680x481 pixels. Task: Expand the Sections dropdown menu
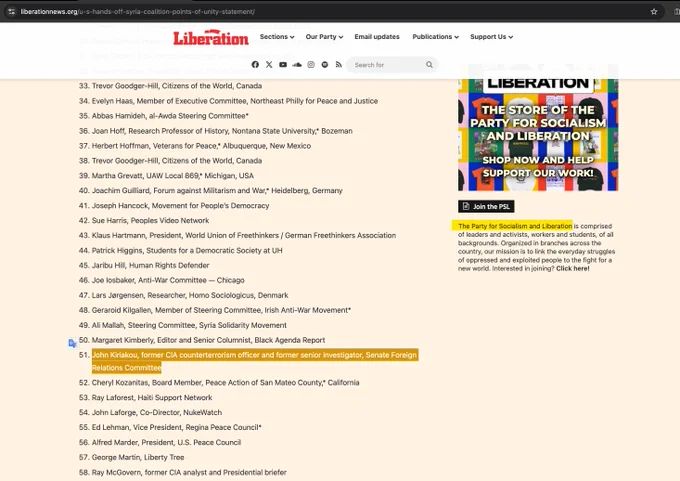[277, 37]
